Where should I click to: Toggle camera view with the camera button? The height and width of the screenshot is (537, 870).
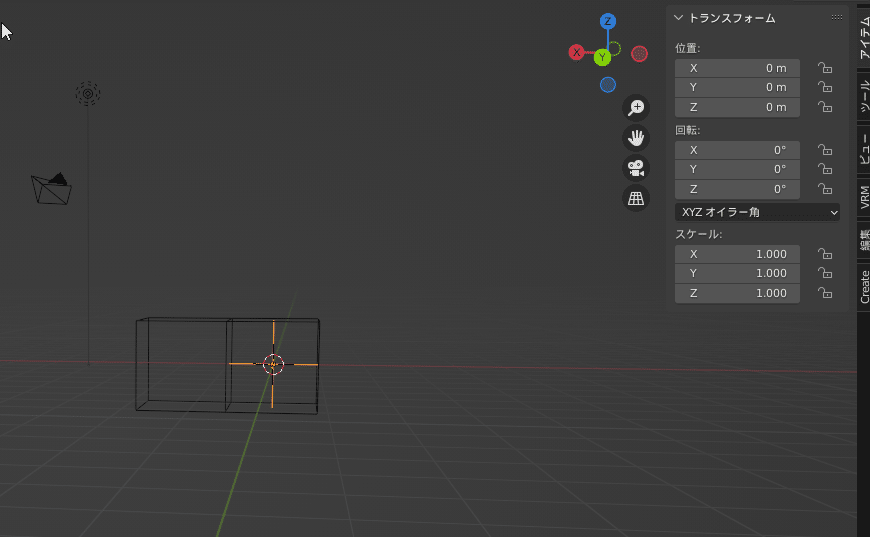636,168
